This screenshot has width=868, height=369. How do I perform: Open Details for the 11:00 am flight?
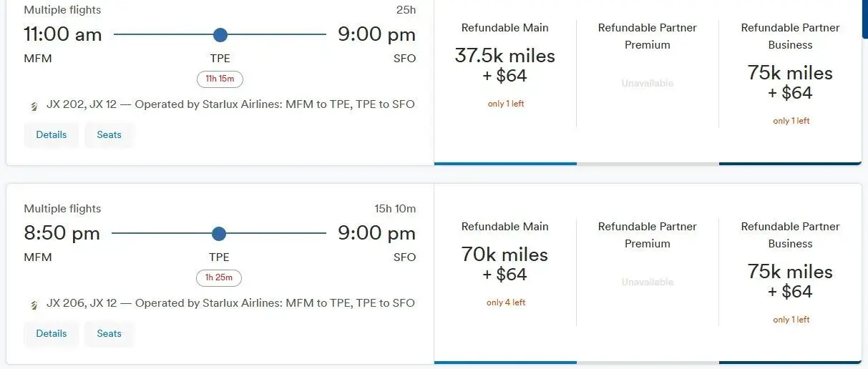coord(52,134)
